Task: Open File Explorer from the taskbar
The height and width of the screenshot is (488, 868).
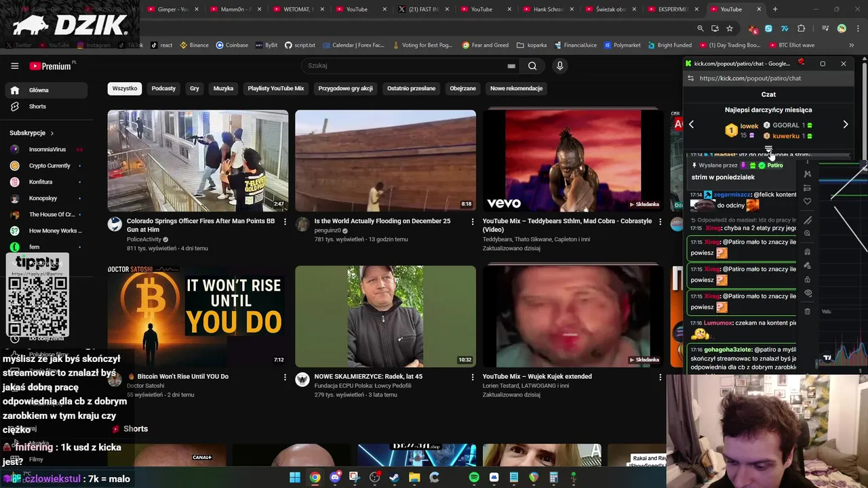Action: tap(414, 477)
